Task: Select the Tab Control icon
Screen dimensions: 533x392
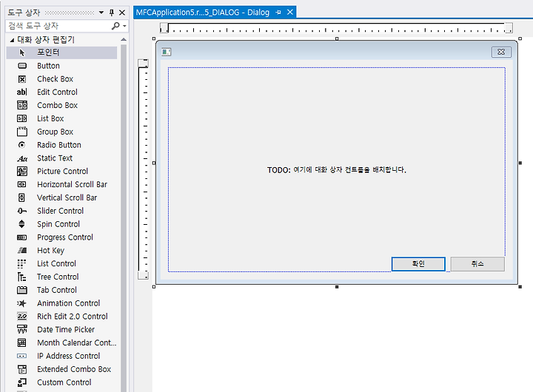Action: coord(22,290)
